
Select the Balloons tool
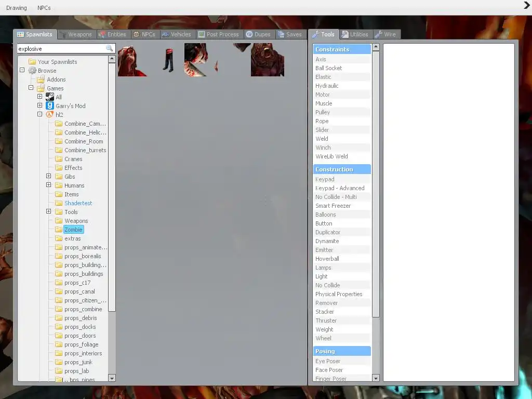(342, 215)
